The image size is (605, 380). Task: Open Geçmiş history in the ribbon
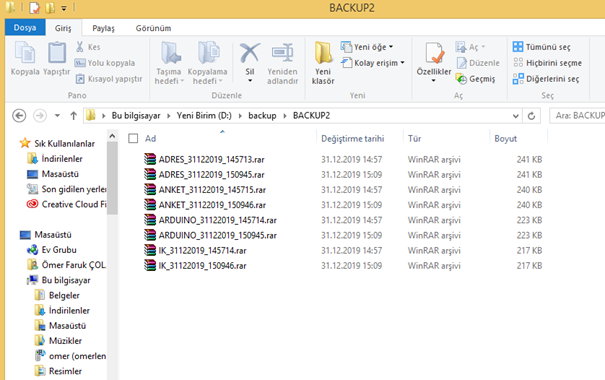pyautogui.click(x=475, y=79)
